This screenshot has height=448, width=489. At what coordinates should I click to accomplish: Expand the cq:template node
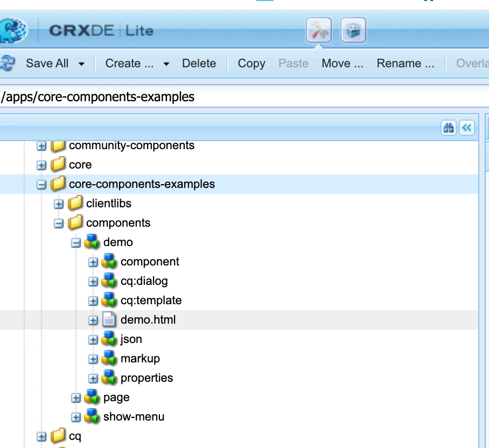[93, 301]
